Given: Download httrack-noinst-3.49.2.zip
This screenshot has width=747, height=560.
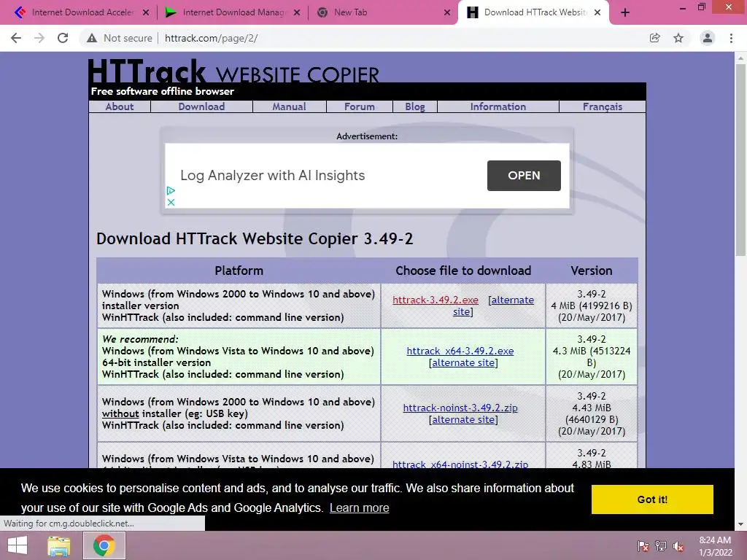Looking at the screenshot, I should pos(460,408).
